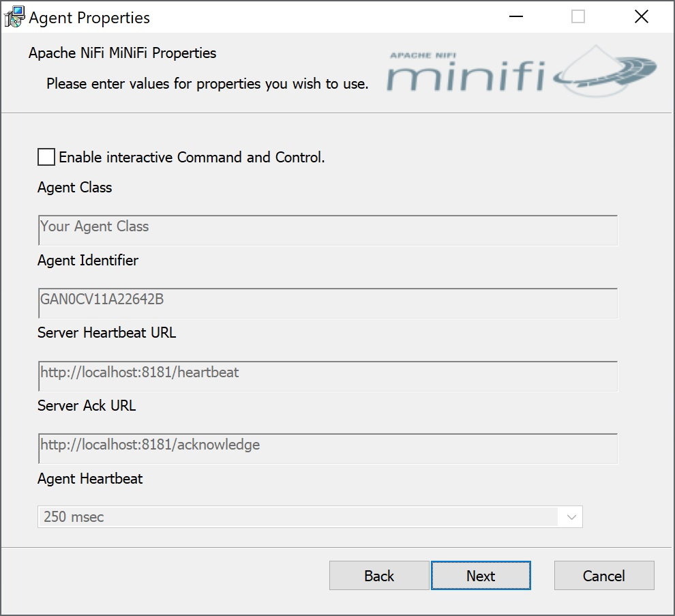Click the Your Agent Class input field
The height and width of the screenshot is (616, 675).
pos(327,230)
